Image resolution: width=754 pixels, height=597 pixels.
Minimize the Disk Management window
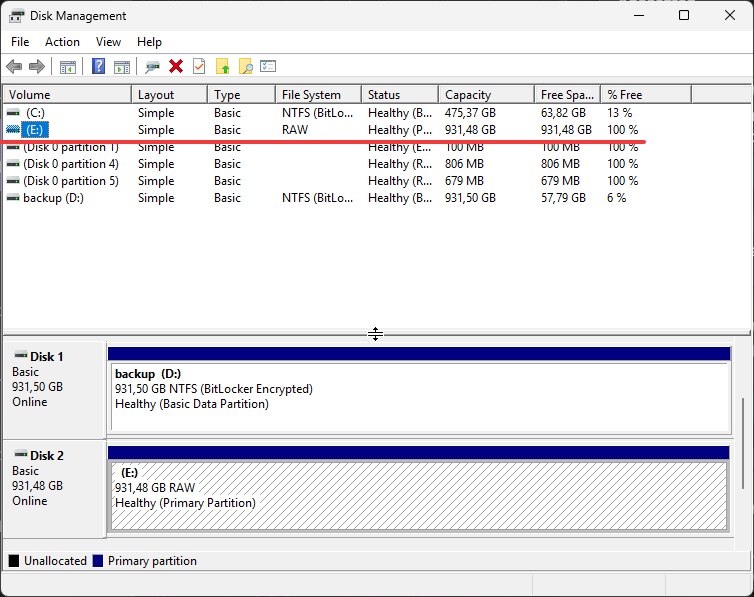[x=639, y=15]
